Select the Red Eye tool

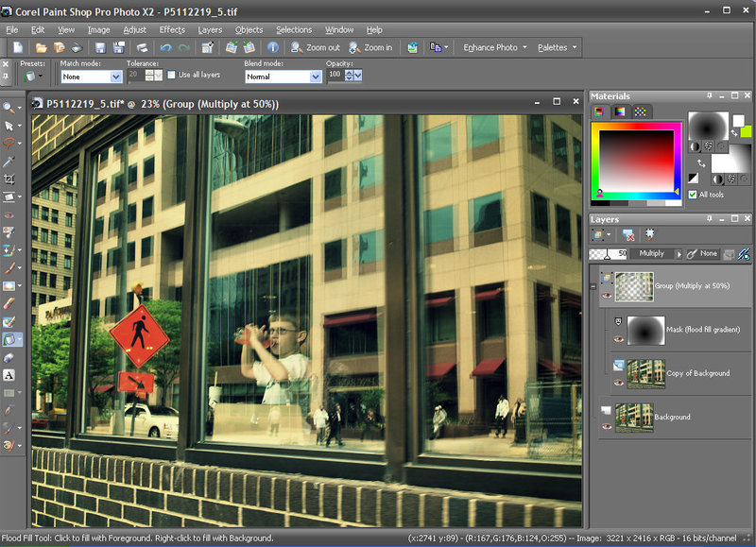pos(9,215)
